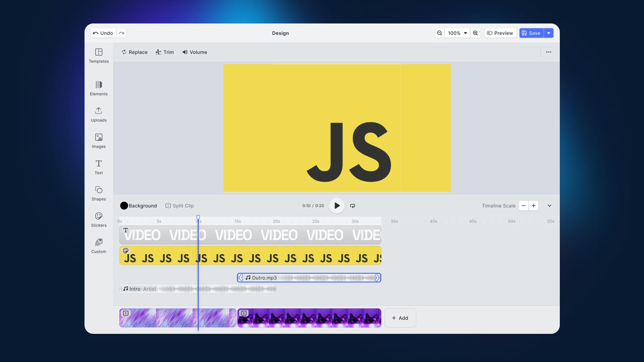Click the Preview button
This screenshot has height=362, width=644.
pyautogui.click(x=500, y=33)
